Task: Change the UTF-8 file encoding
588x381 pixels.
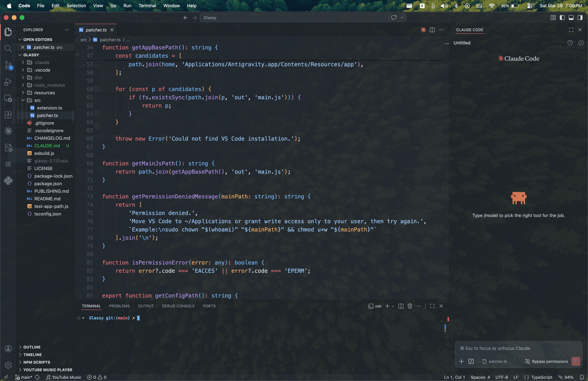Action: [x=502, y=377]
